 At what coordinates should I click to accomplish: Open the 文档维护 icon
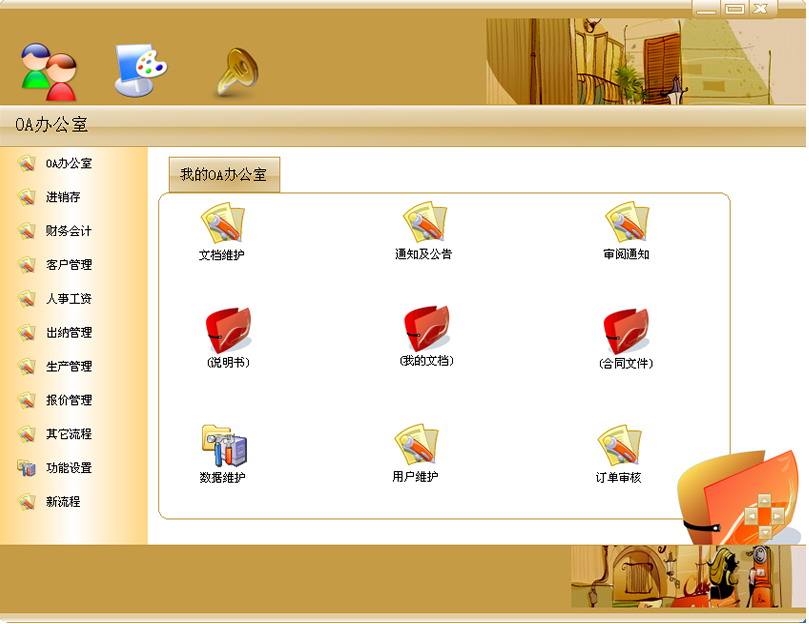[x=223, y=222]
